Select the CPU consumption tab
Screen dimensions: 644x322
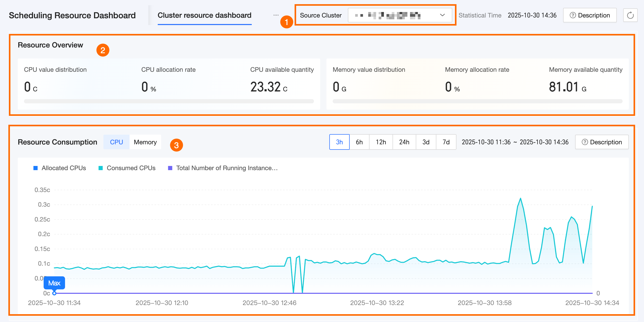tap(116, 142)
